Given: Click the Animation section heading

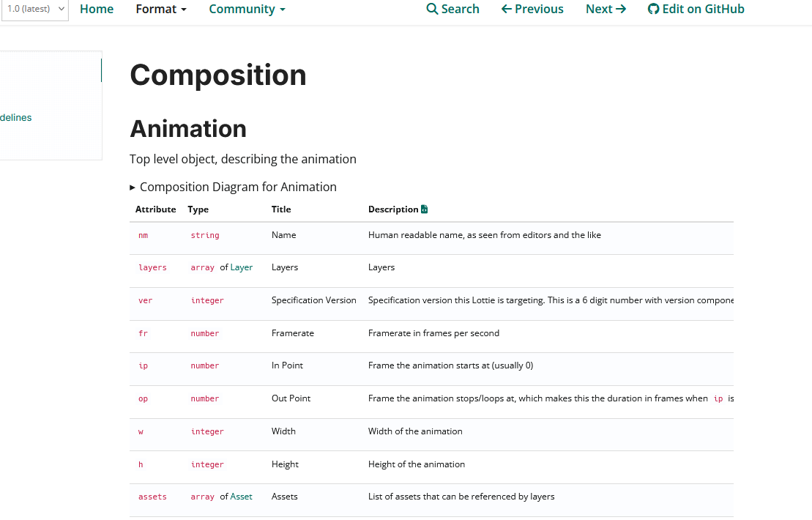Looking at the screenshot, I should tap(188, 129).
